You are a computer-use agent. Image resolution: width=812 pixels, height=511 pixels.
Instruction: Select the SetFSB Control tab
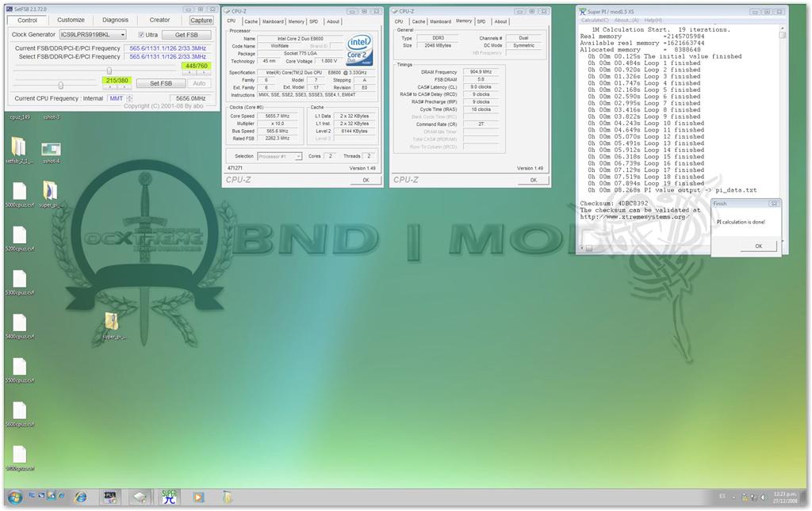28,20
